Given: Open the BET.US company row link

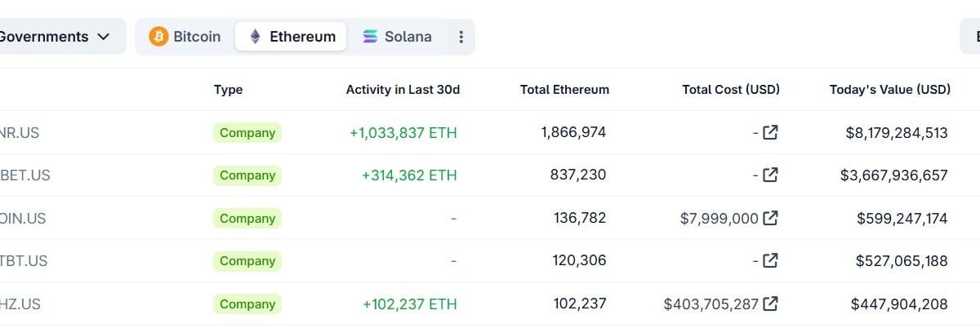Looking at the screenshot, I should point(25,175).
